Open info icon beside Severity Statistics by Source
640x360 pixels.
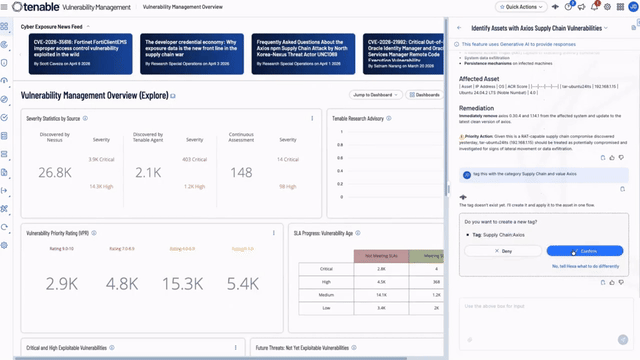click(85, 118)
